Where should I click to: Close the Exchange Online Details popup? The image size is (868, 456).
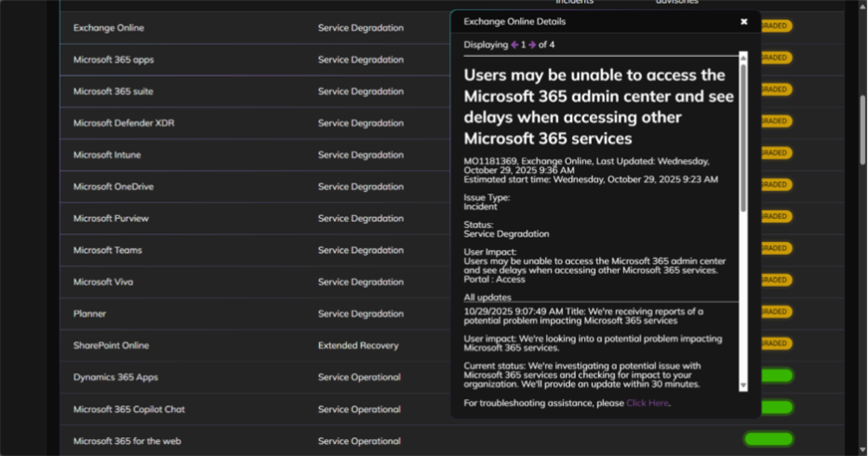743,22
